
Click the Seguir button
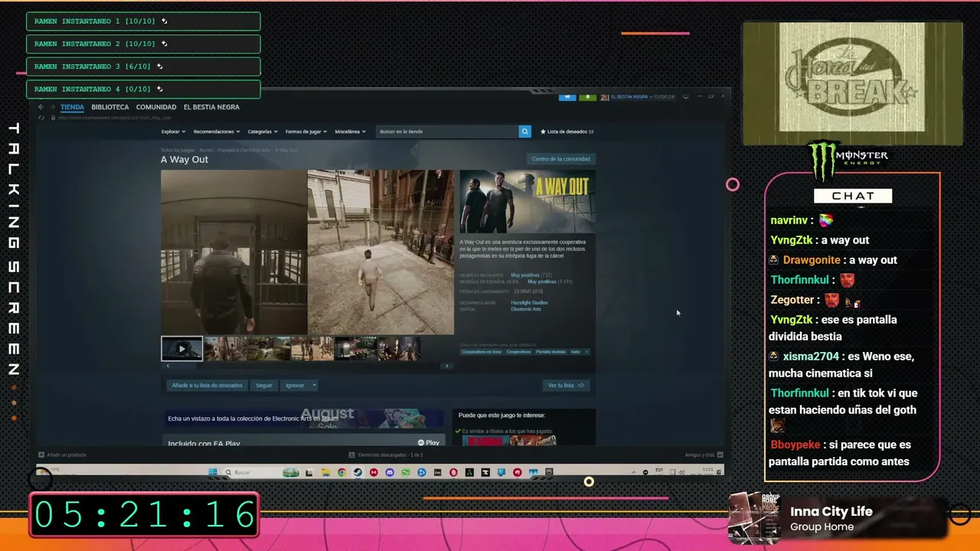[x=264, y=386]
